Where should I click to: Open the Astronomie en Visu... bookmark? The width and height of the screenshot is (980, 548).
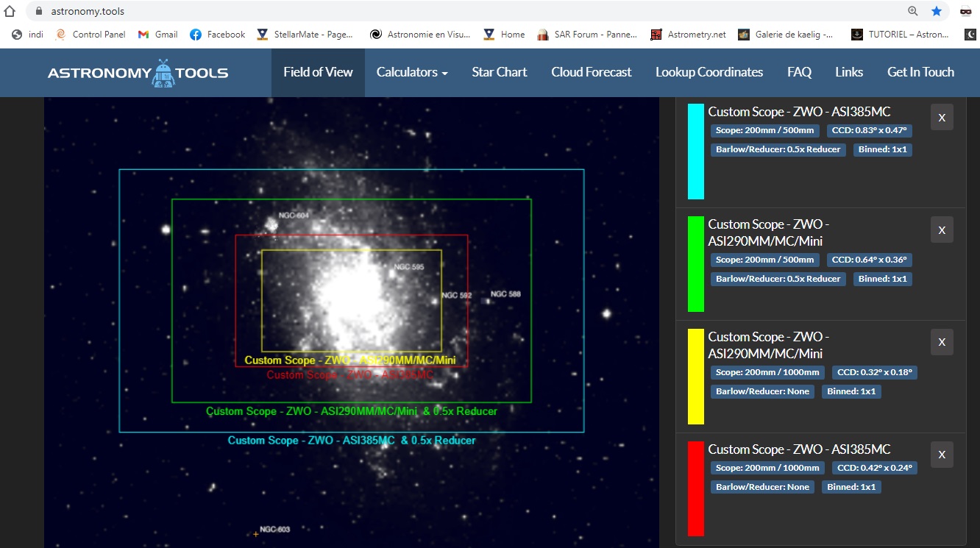tap(420, 35)
